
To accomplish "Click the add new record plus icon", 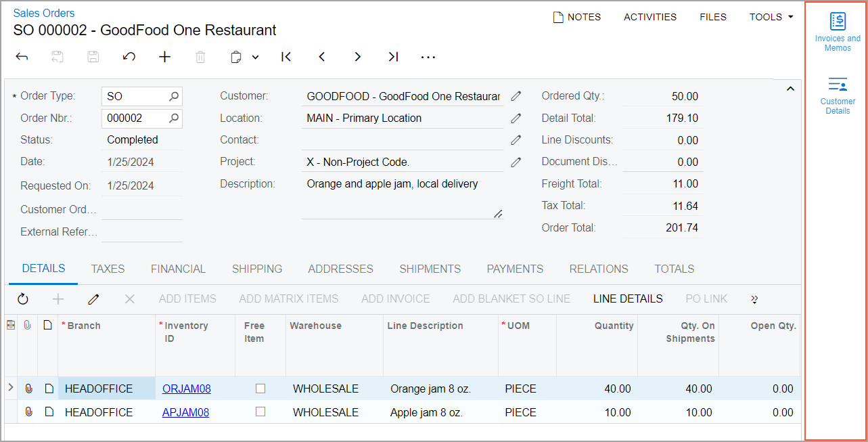I will 164,57.
